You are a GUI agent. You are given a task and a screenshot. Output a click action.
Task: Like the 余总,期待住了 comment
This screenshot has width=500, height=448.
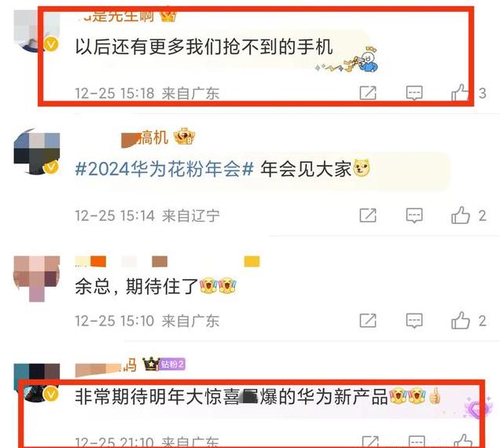(461, 320)
